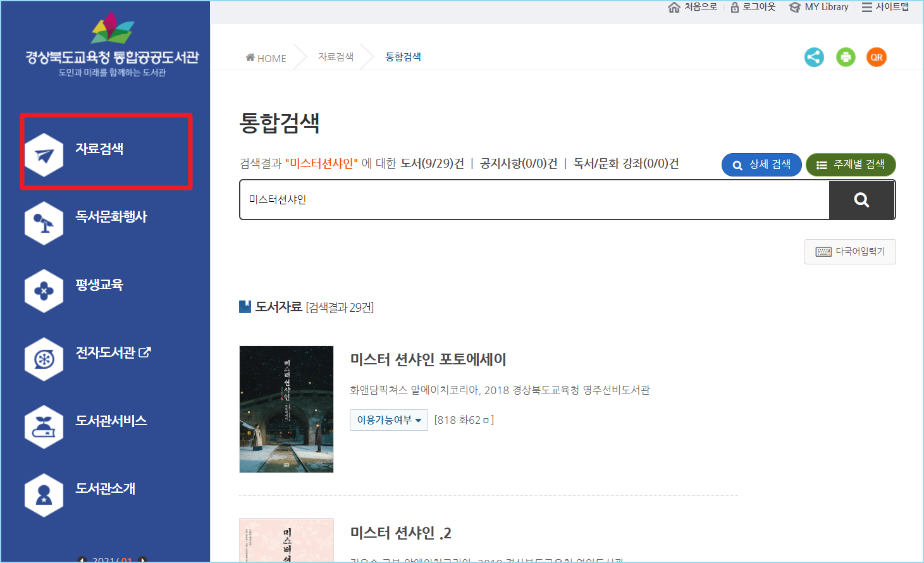Screen dimensions: 924x563
Task: Click 도서(9/29)건 result count
Action: [433, 164]
